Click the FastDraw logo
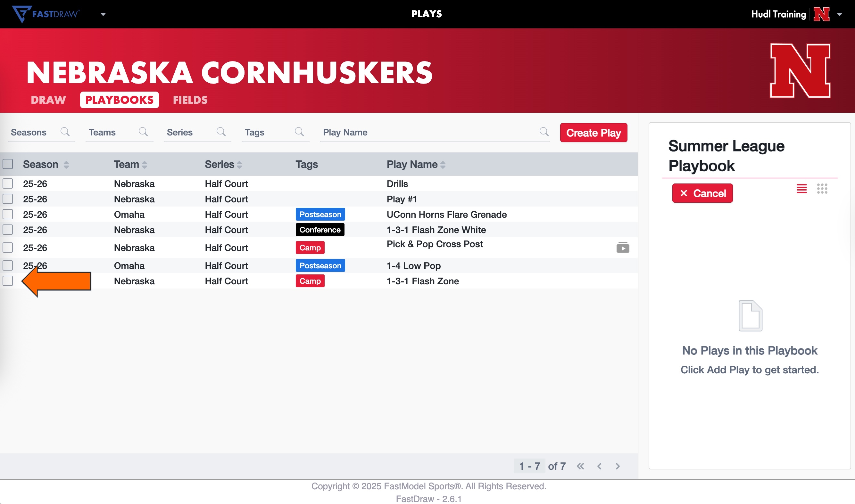 click(46, 14)
